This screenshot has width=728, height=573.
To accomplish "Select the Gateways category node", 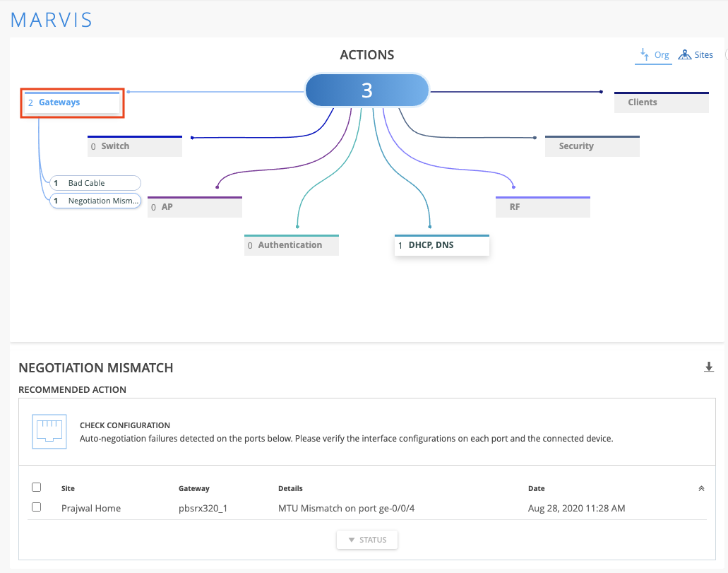I will tap(72, 102).
